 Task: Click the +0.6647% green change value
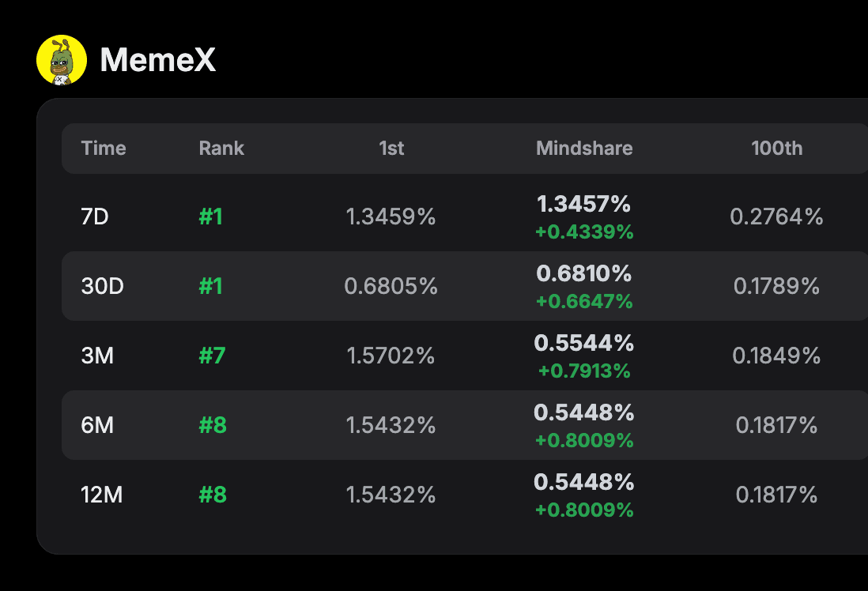pyautogui.click(x=584, y=302)
